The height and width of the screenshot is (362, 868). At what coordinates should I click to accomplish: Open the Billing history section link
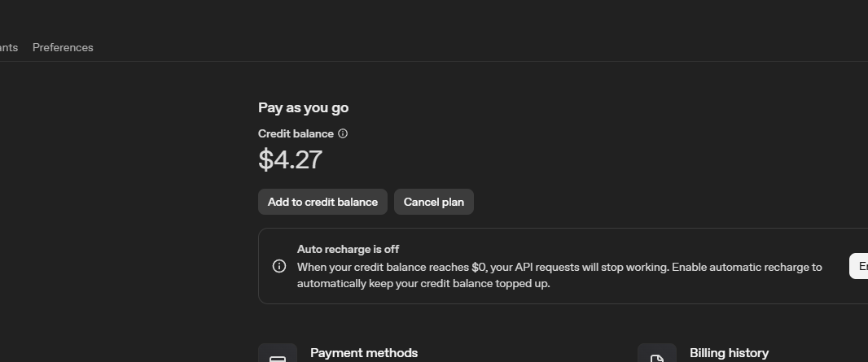[729, 353]
